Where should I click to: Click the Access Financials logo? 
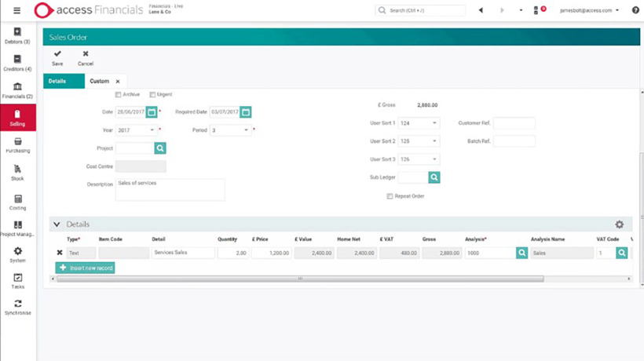tap(89, 10)
